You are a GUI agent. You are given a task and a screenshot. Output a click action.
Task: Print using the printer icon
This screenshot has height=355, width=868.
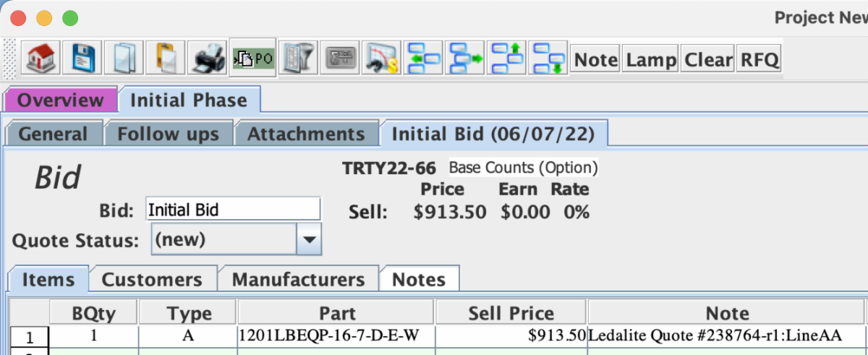pyautogui.click(x=208, y=58)
